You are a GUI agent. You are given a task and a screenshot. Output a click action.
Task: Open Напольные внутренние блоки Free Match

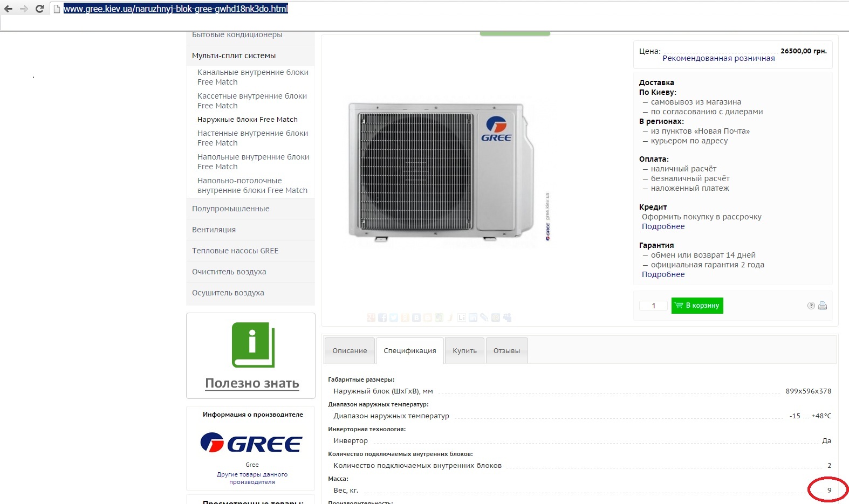(x=254, y=162)
